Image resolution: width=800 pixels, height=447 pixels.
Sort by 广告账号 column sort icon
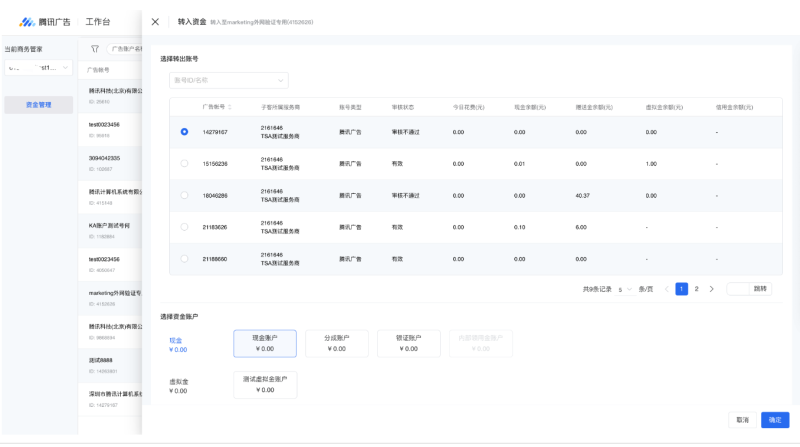point(230,106)
